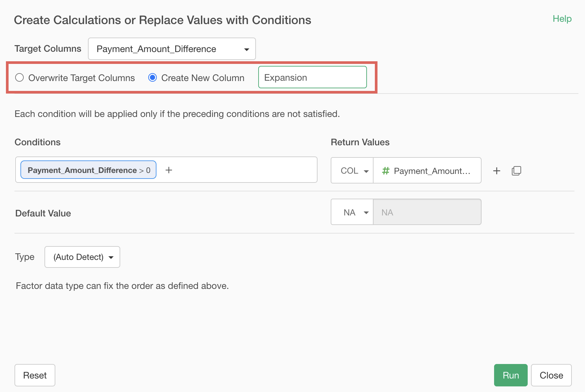
Task: Choose the Create New Column radio button
Action: (x=153, y=78)
